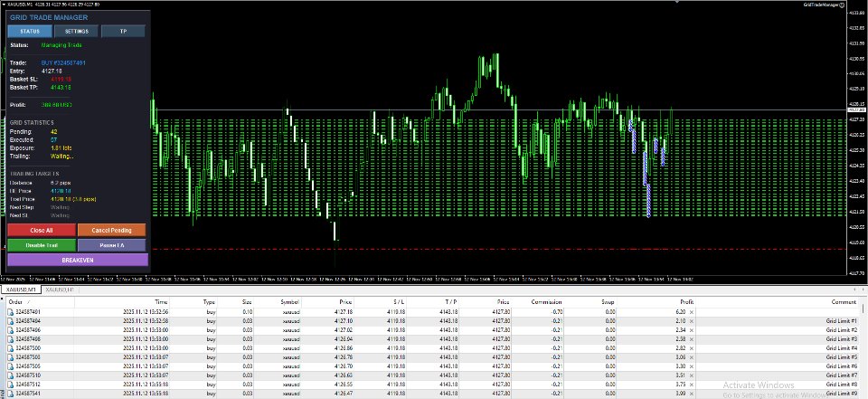Click order icon for order 324587491
868x399 pixels.
pos(10,312)
